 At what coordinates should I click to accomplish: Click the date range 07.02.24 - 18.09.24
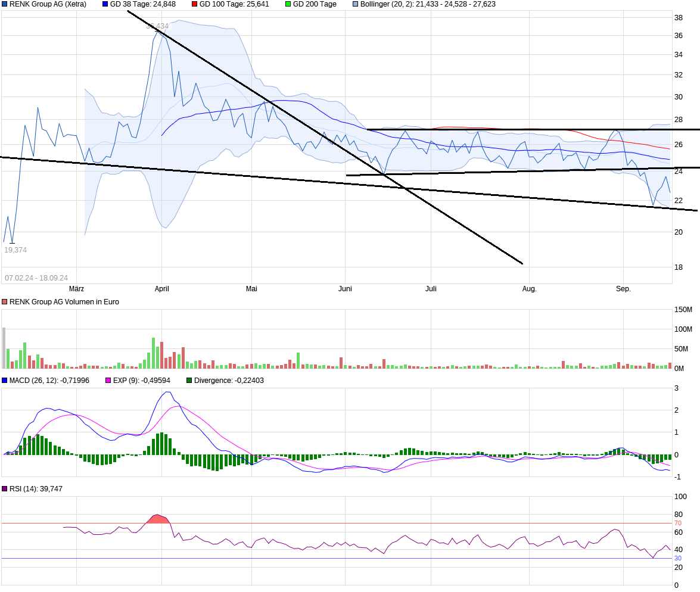pyautogui.click(x=37, y=278)
